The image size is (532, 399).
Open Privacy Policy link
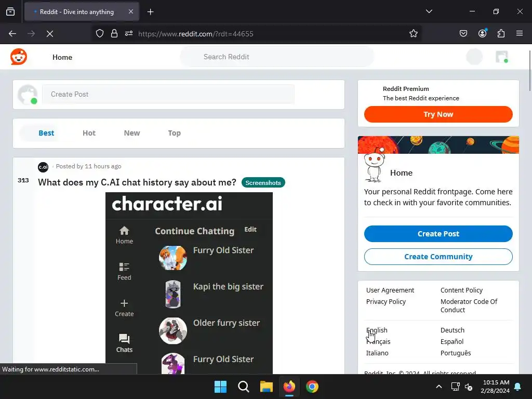click(x=386, y=302)
